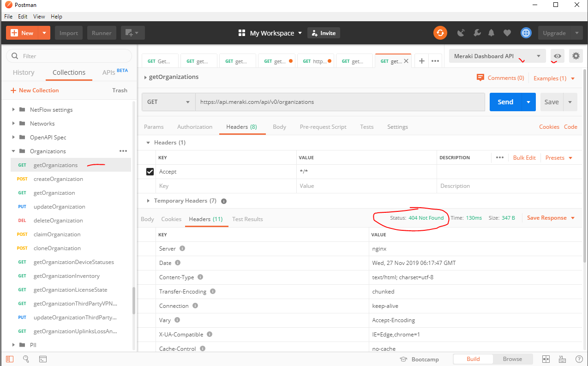Click the help question mark icon
The width and height of the screenshot is (588, 366).
(579, 359)
